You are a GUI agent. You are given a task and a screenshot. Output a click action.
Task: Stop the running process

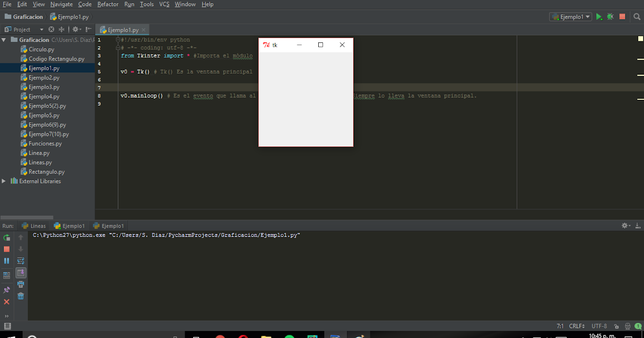pos(6,248)
